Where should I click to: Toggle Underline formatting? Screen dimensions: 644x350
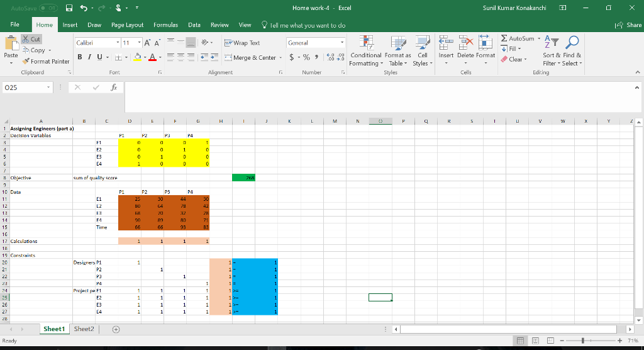pyautogui.click(x=99, y=57)
